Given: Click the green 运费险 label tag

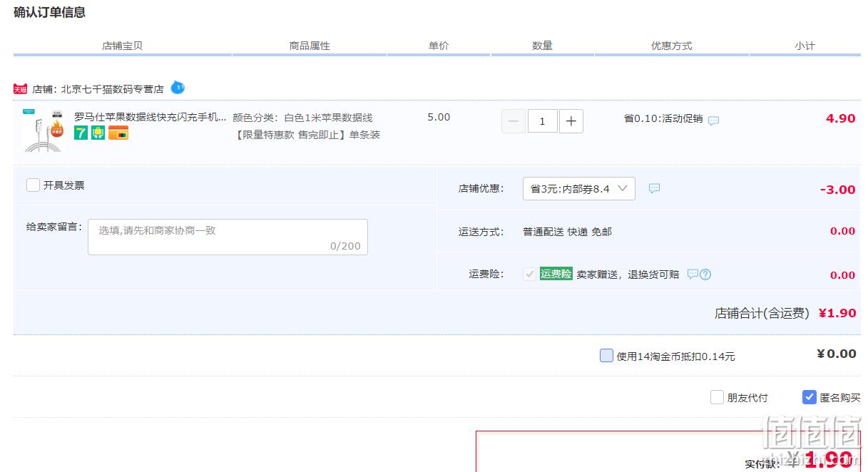Looking at the screenshot, I should [x=556, y=274].
